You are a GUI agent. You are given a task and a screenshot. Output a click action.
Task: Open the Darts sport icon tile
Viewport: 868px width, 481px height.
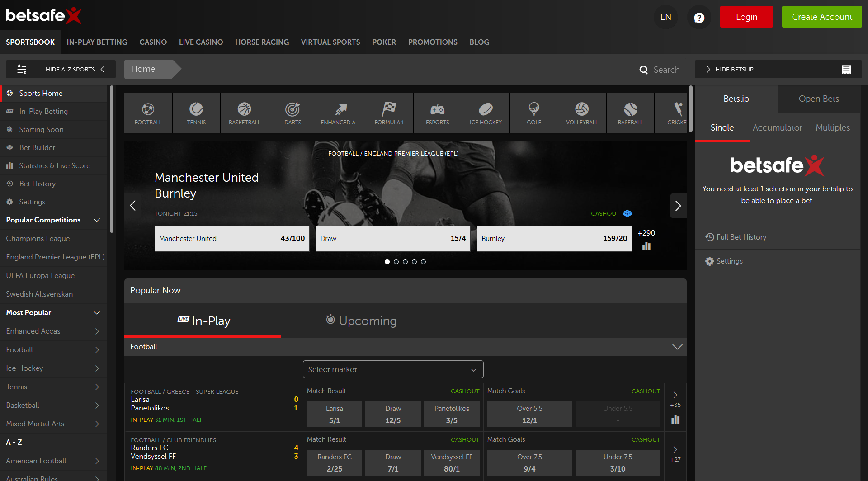293,113
